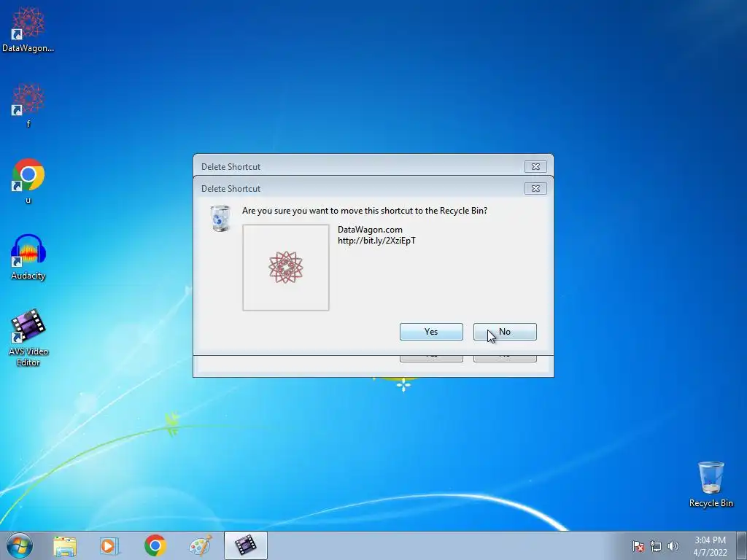Select the DataWagon desktop shortcut
The image size is (747, 560).
point(28,29)
